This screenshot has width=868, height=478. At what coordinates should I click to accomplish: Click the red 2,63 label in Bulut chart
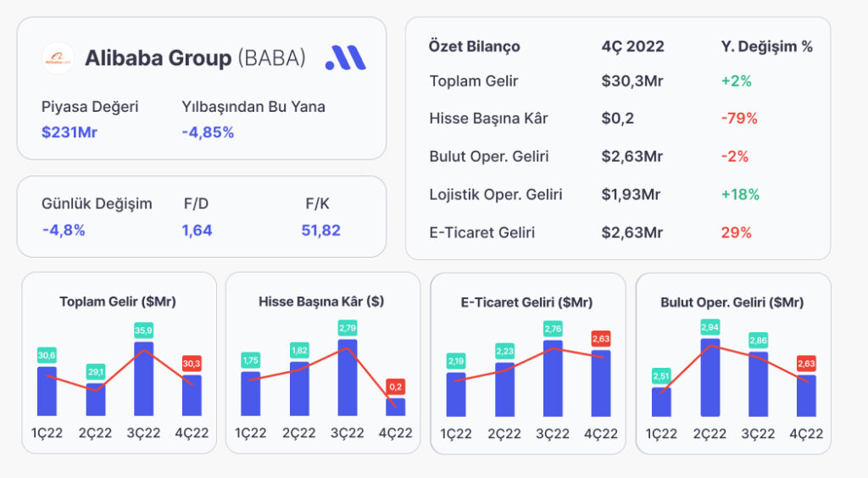[x=806, y=364]
